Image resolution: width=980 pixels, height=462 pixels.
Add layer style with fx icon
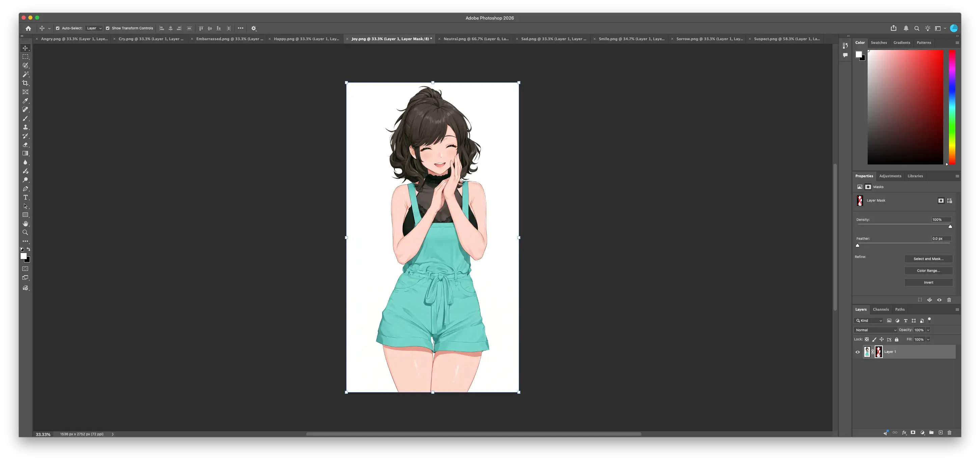[904, 432]
